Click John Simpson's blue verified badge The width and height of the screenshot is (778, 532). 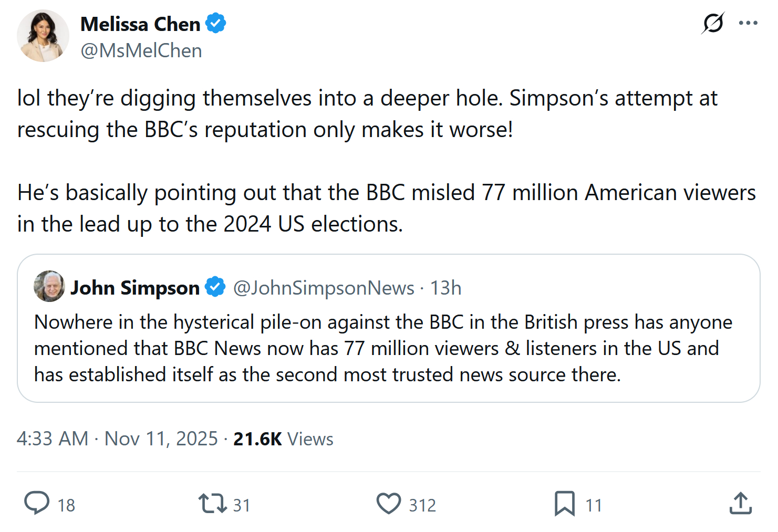215,287
